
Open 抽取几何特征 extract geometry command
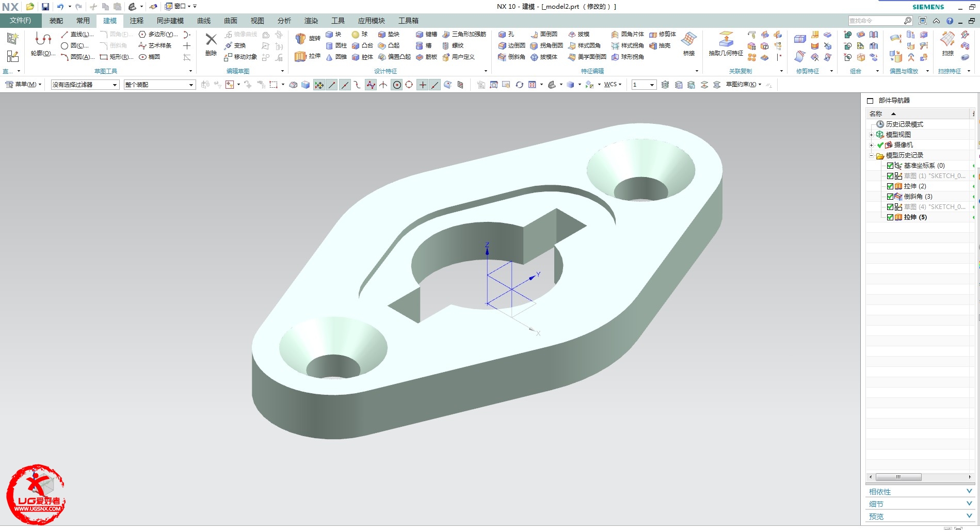pyautogui.click(x=726, y=44)
